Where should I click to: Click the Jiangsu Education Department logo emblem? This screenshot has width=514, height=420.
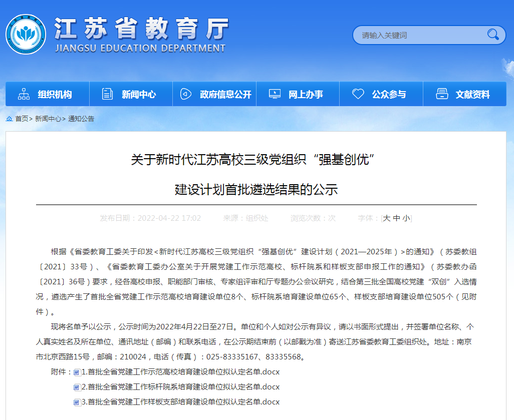coord(26,35)
